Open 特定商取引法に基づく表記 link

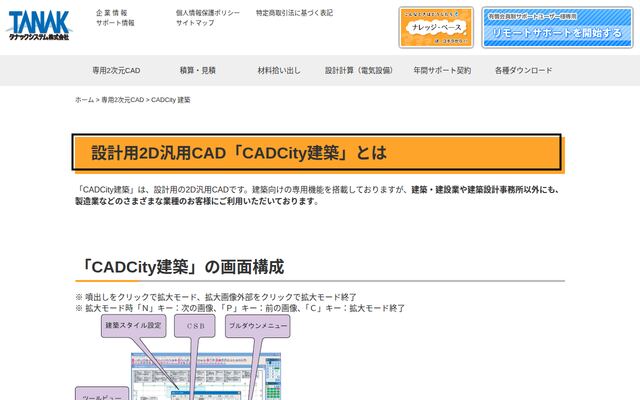pos(294,13)
